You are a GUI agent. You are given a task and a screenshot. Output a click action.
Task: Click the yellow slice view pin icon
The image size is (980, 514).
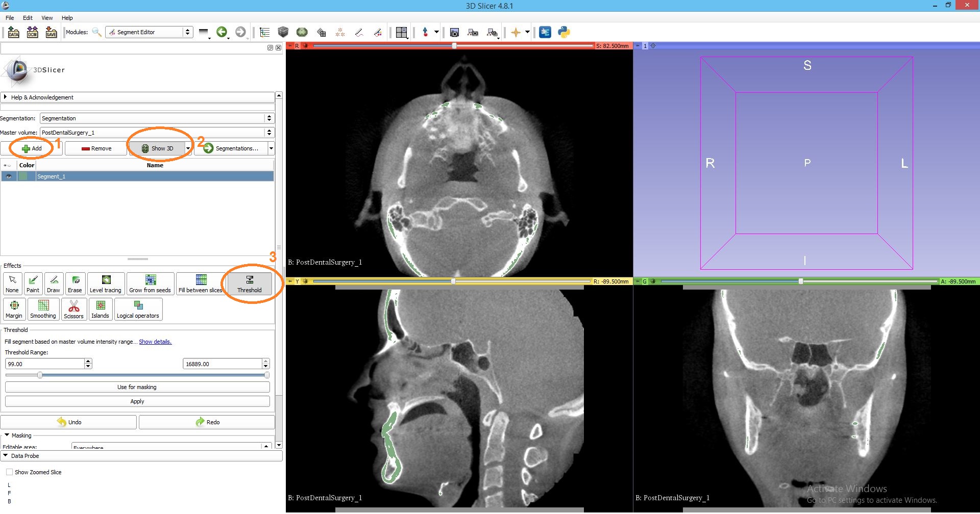click(289, 281)
